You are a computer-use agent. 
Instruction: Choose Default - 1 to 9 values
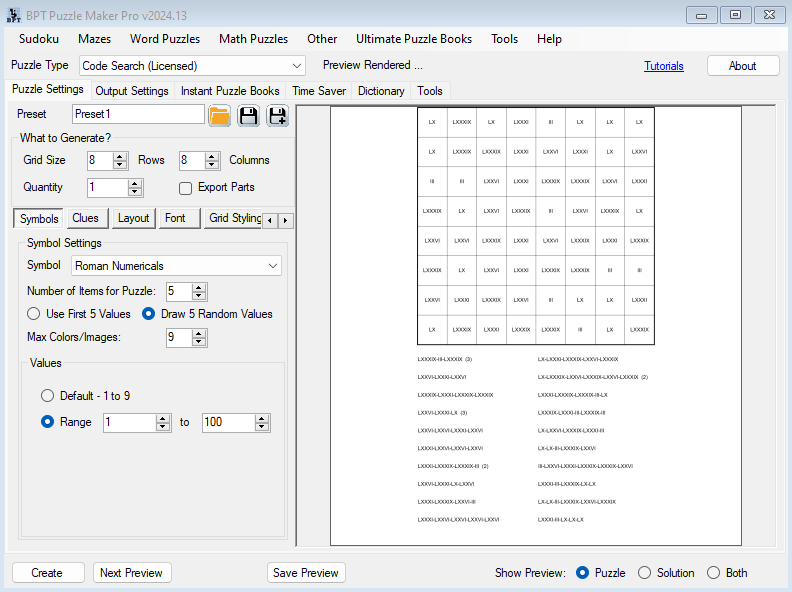point(47,396)
